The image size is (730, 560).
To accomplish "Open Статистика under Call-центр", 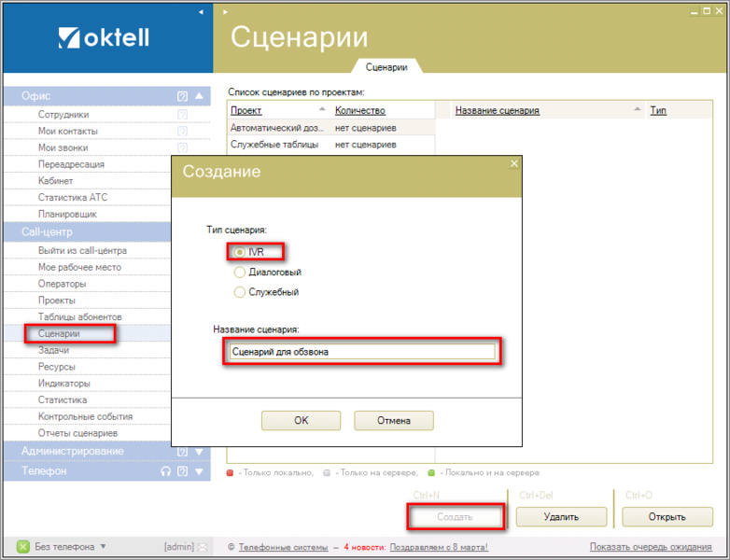I will [x=63, y=399].
